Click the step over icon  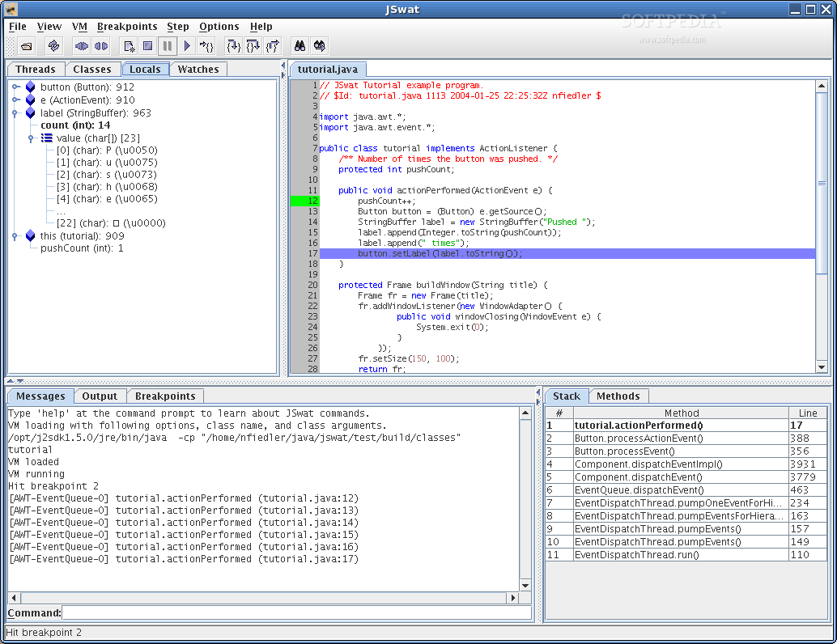[253, 46]
